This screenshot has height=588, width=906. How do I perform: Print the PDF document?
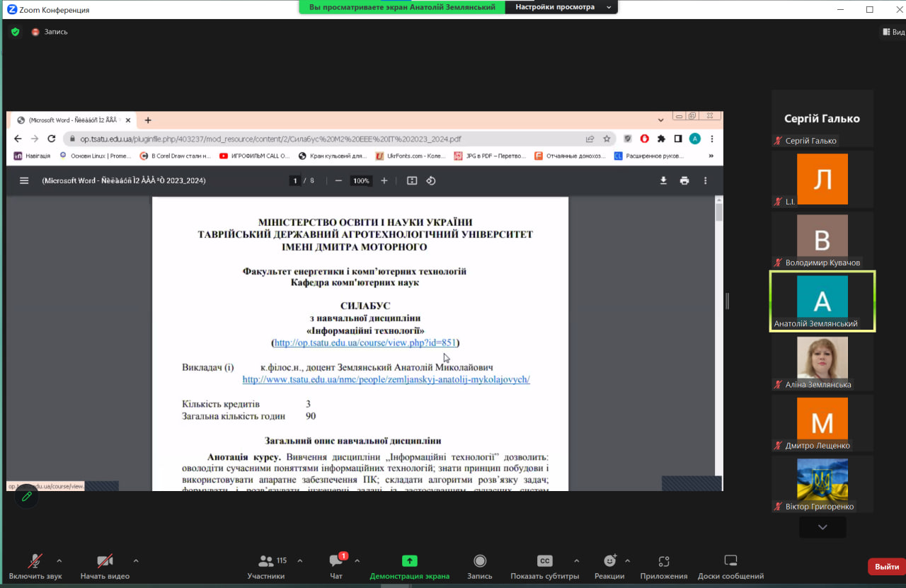click(x=684, y=181)
